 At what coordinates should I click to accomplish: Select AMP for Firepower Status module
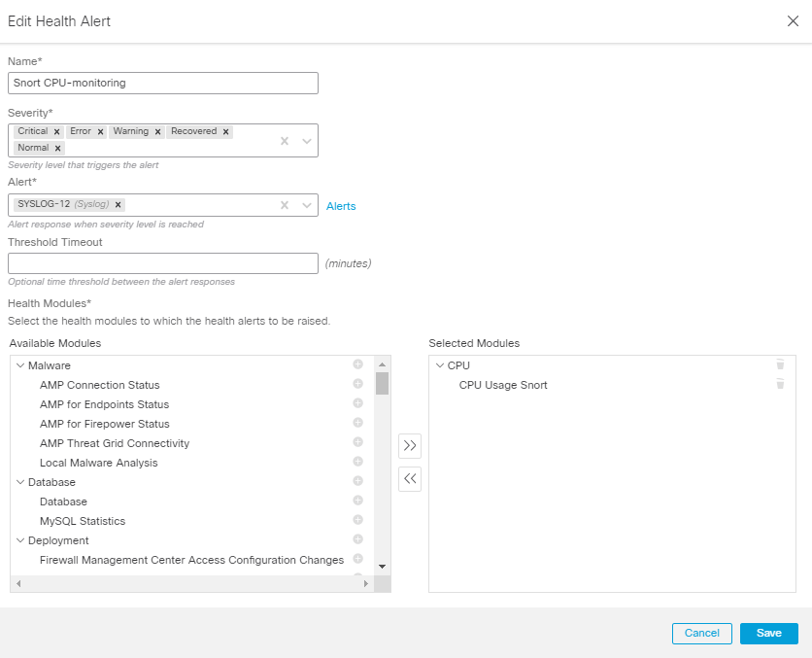(104, 423)
